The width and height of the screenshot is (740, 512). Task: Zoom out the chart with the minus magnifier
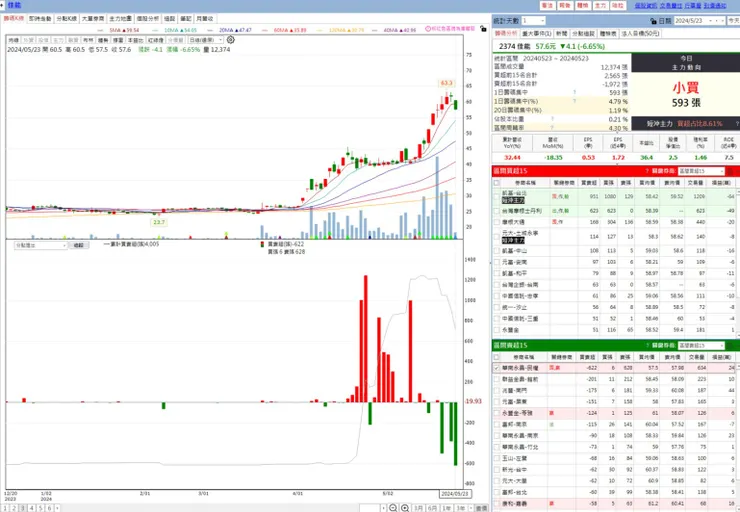pyautogui.click(x=393, y=508)
